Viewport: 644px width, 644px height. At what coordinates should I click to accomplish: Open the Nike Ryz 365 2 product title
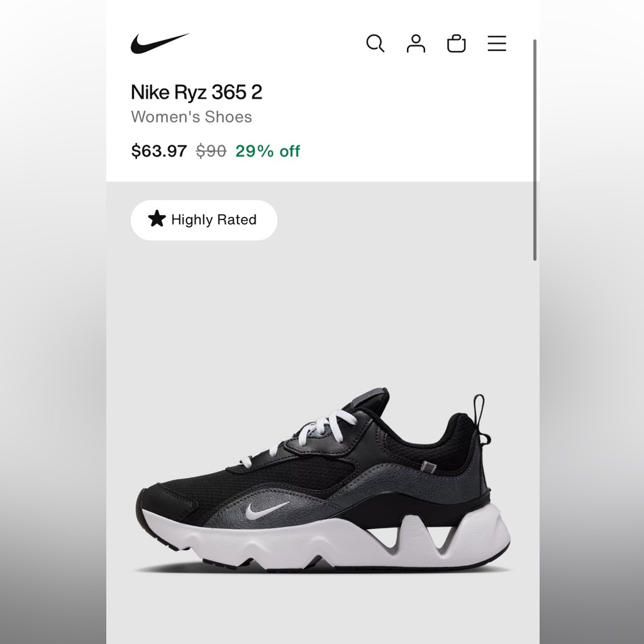[x=196, y=93]
